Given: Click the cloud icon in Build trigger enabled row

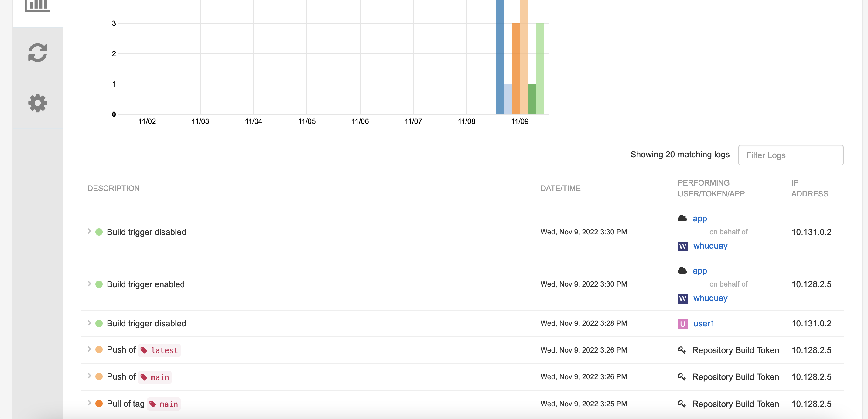Looking at the screenshot, I should pyautogui.click(x=682, y=271).
